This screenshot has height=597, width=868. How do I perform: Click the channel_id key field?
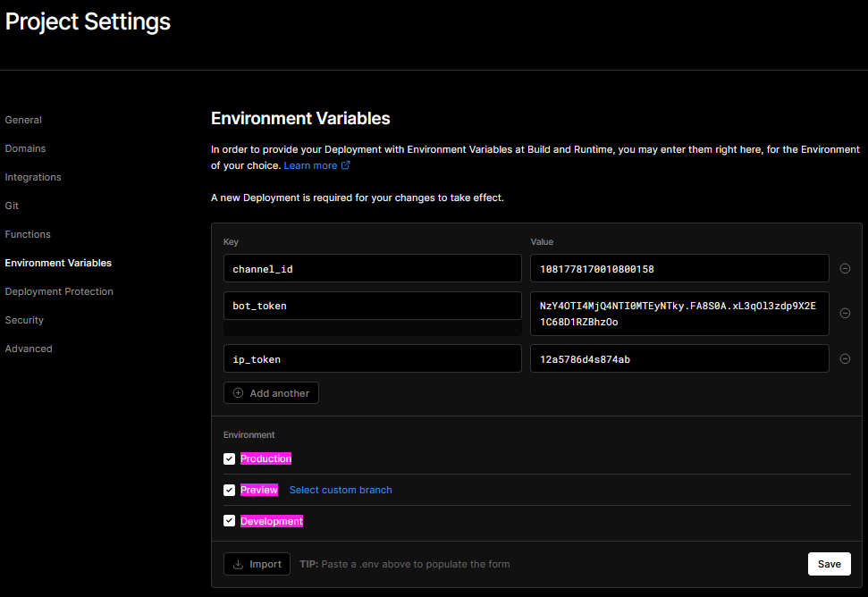click(x=372, y=268)
